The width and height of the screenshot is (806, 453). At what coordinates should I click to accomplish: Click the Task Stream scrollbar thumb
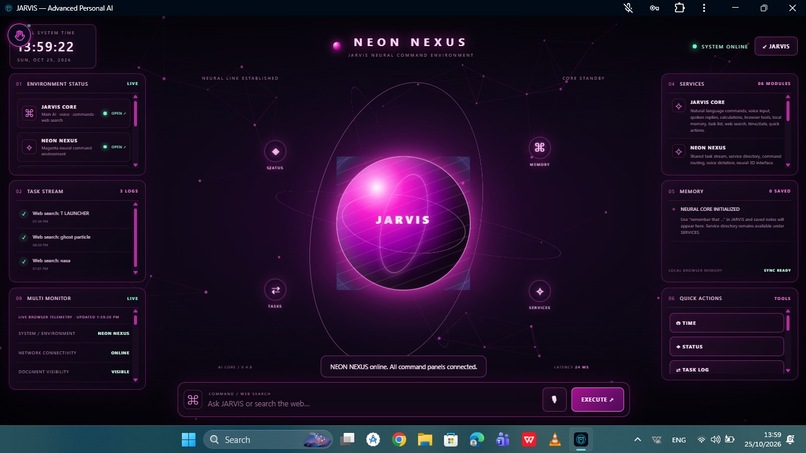pyautogui.click(x=136, y=237)
